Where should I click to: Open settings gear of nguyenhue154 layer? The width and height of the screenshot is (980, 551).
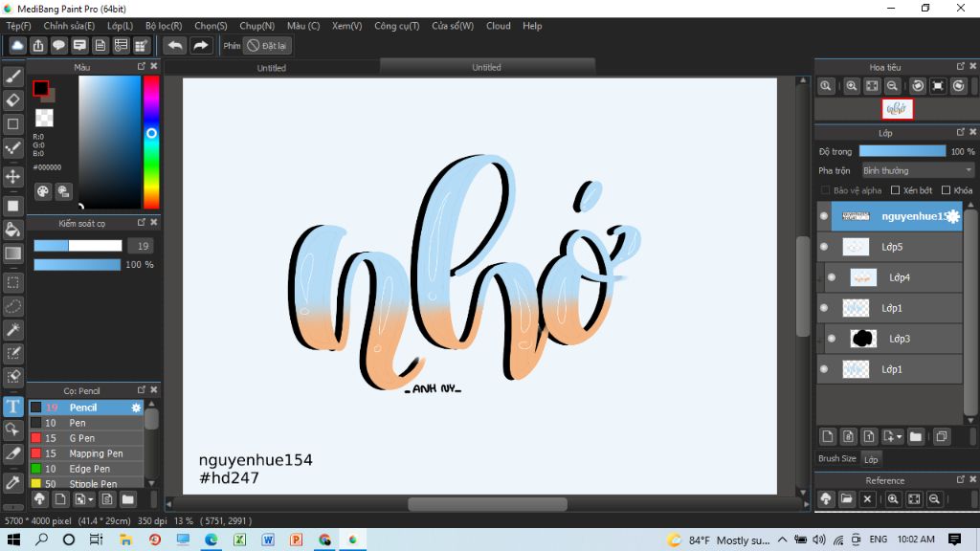[952, 216]
